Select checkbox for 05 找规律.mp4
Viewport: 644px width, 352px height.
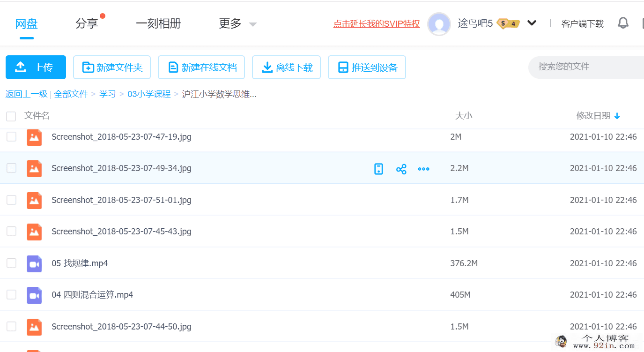point(11,263)
